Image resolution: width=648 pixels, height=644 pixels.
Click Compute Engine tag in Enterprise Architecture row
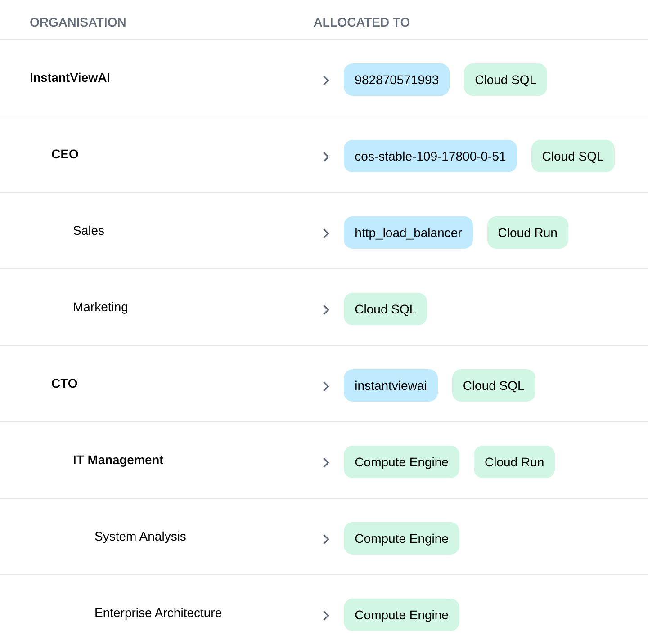pyautogui.click(x=401, y=615)
